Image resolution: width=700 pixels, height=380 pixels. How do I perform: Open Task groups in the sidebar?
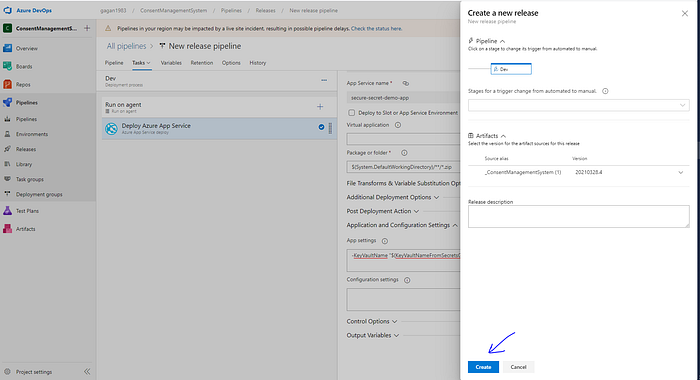29,179
